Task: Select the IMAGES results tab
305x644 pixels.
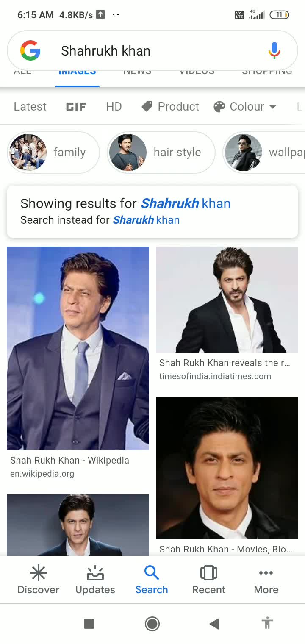Action: [x=77, y=72]
